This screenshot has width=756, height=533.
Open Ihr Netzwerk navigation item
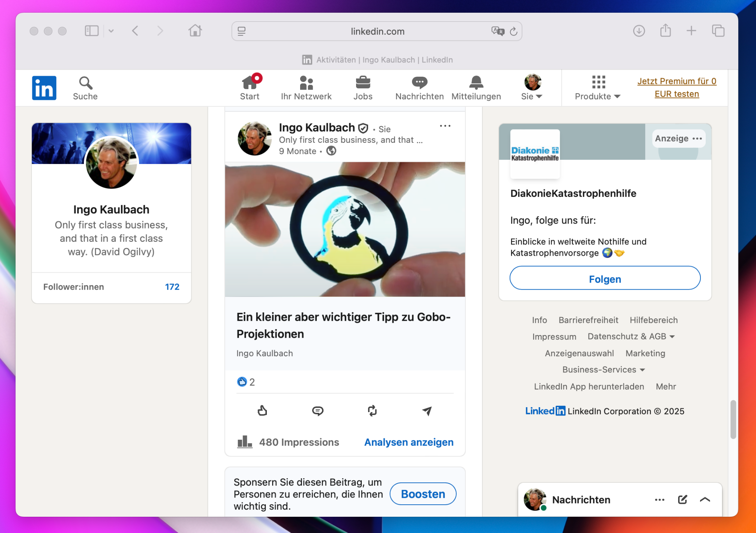pos(306,88)
